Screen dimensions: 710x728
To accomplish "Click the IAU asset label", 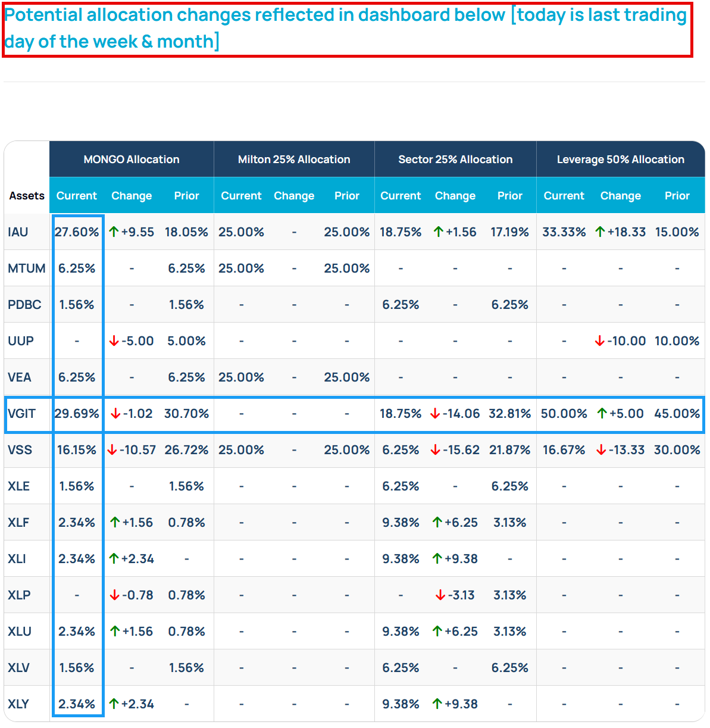I will [x=18, y=232].
